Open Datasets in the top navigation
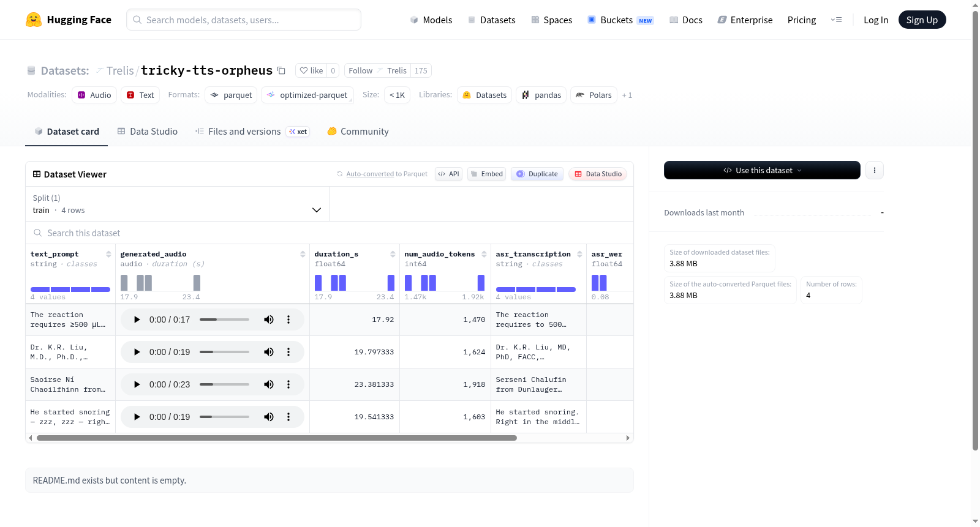Screen dimensions: 980x527 pyautogui.click(x=491, y=20)
